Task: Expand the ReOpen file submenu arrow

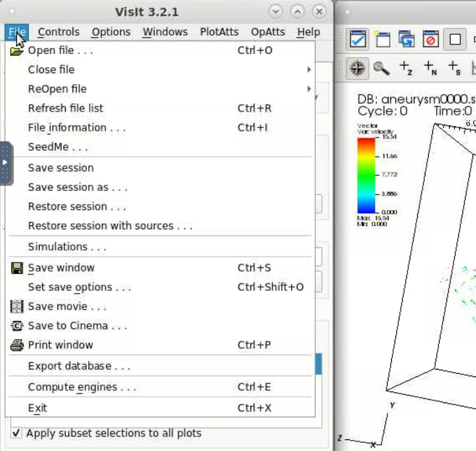Action: coord(308,89)
